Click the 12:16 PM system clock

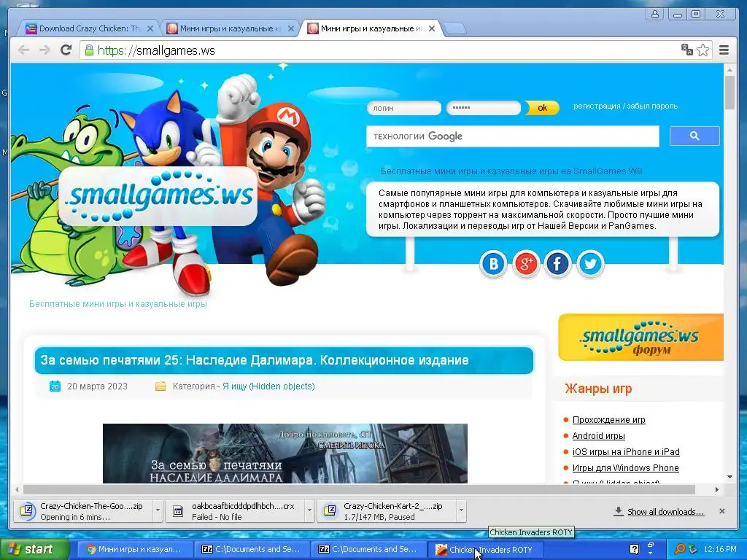[x=720, y=549]
